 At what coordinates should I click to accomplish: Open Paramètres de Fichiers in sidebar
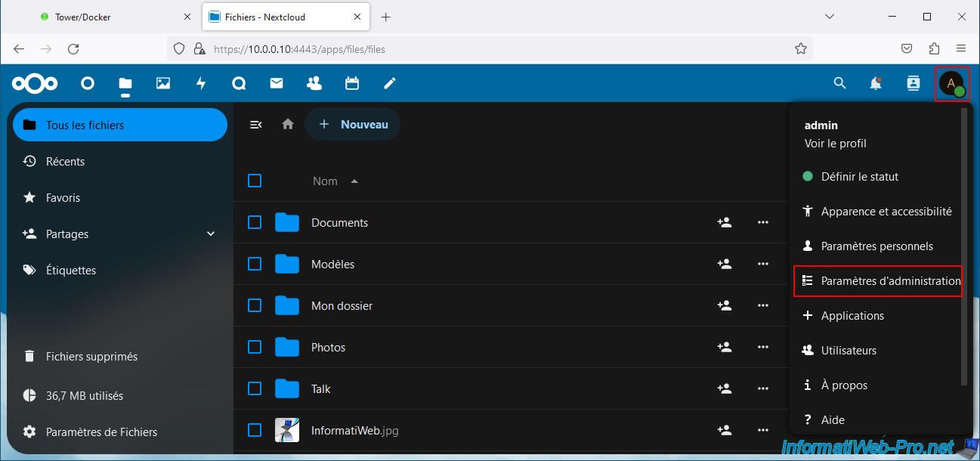101,432
